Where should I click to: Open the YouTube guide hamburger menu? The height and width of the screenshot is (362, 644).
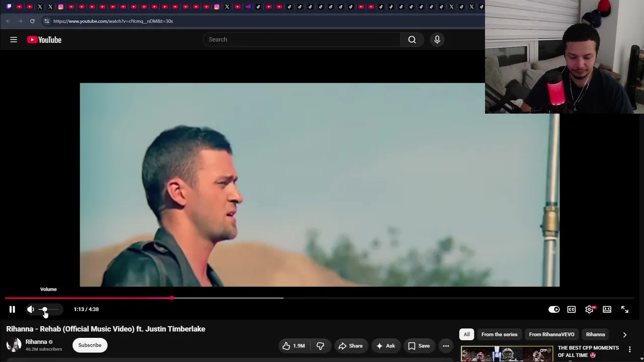click(14, 40)
